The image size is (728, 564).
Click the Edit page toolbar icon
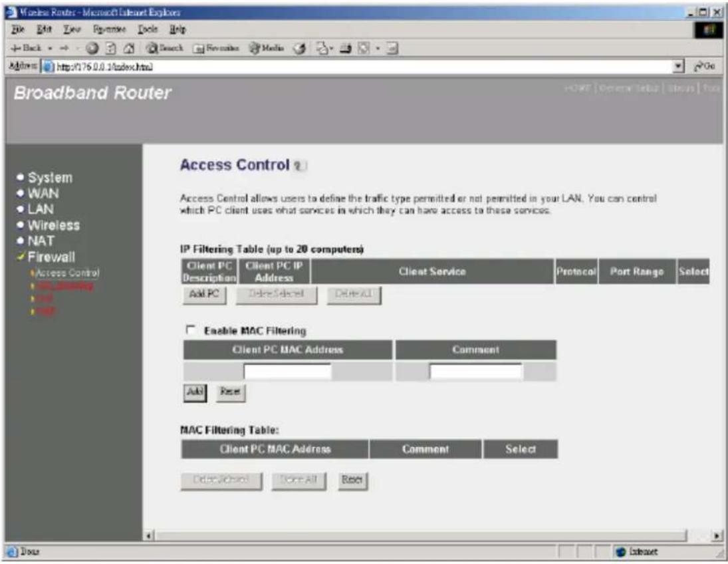[x=364, y=48]
